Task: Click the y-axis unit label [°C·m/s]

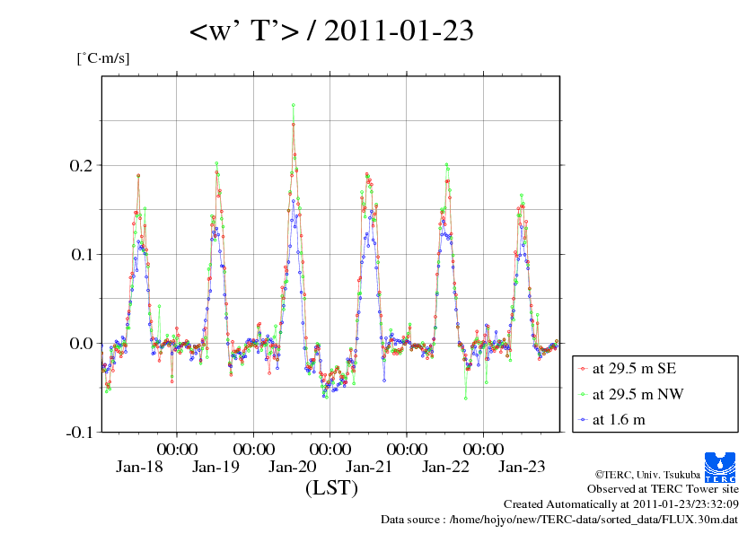Action: tap(103, 58)
